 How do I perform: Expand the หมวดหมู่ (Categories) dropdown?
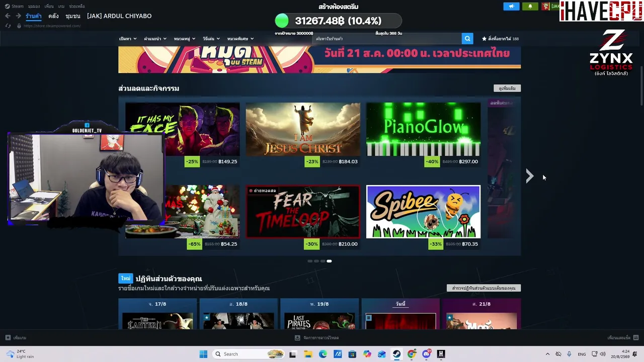coord(185,39)
